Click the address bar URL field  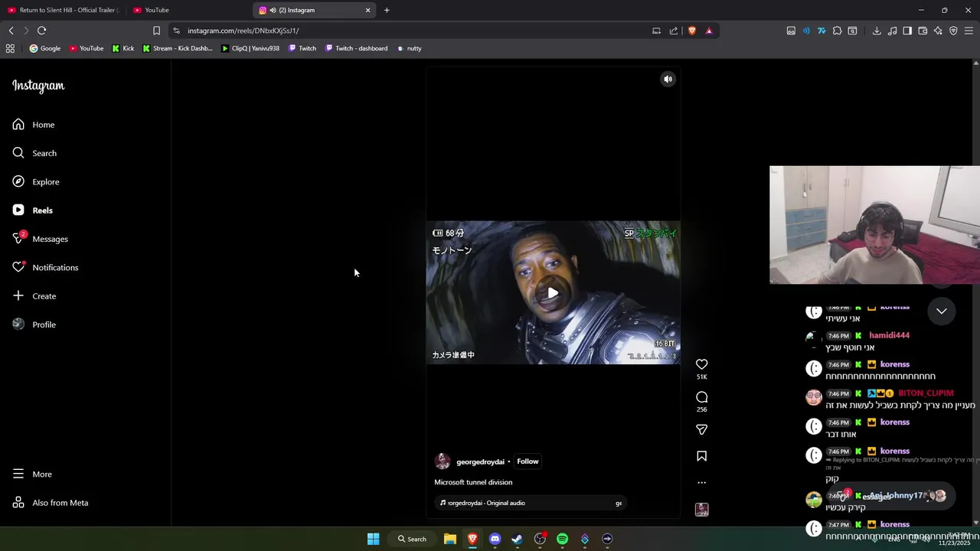click(413, 31)
